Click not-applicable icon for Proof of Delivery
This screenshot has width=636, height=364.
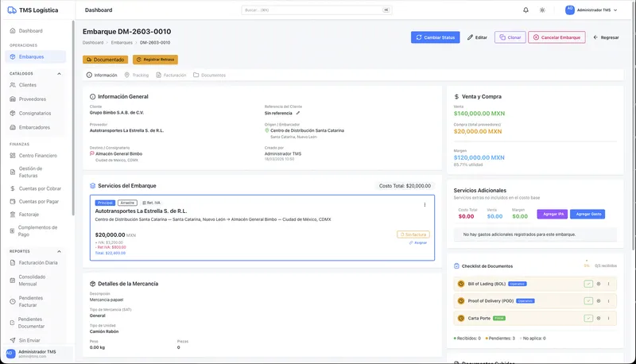click(x=599, y=301)
